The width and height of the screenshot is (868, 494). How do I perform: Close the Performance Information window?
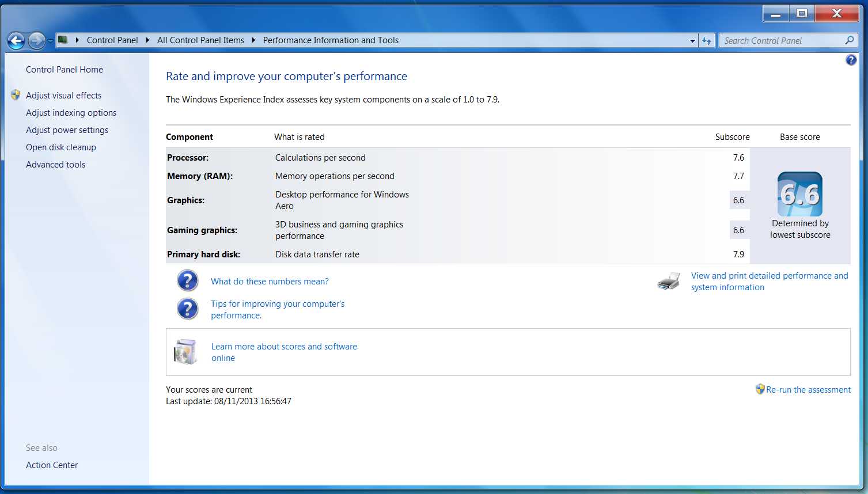click(837, 14)
